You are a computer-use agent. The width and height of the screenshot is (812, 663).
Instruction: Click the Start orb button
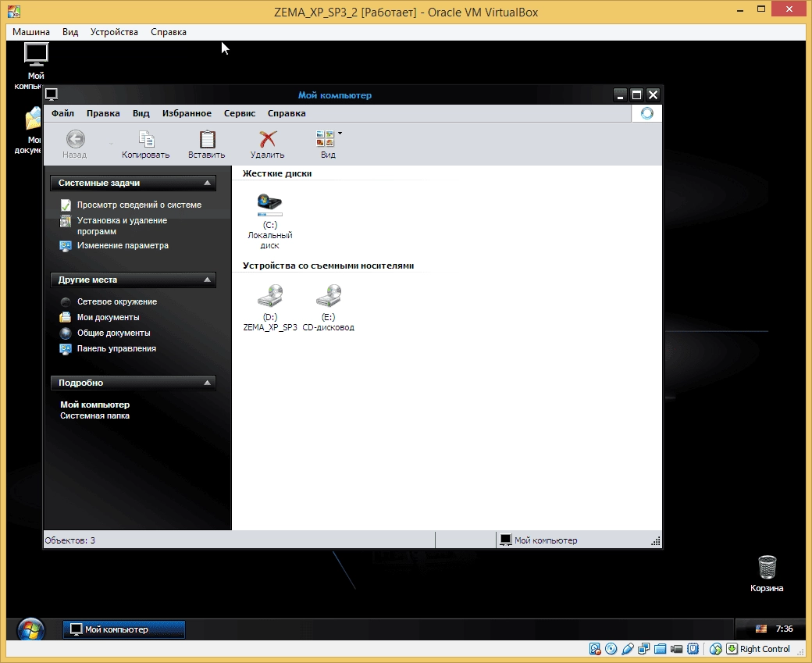(x=30, y=630)
